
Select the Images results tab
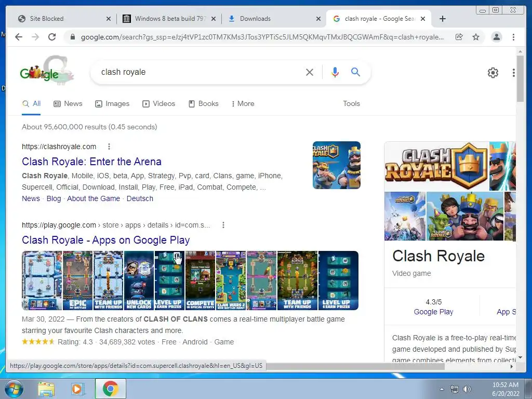pyautogui.click(x=112, y=103)
